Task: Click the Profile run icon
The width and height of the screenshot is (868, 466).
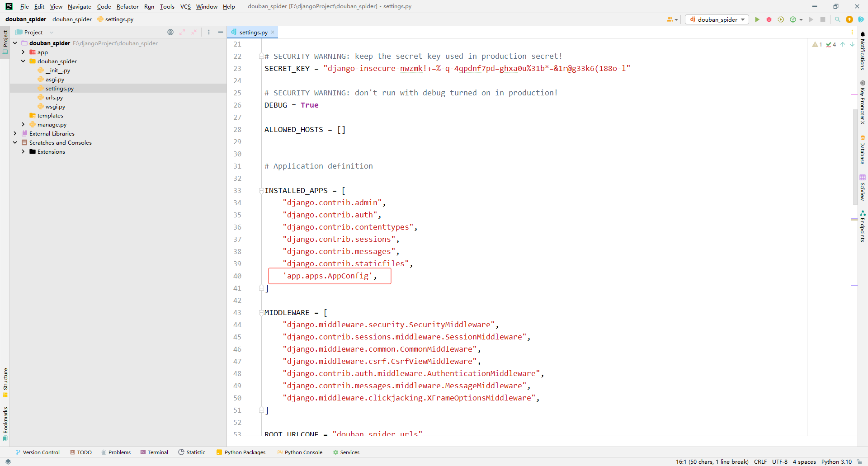Action: coord(793,19)
